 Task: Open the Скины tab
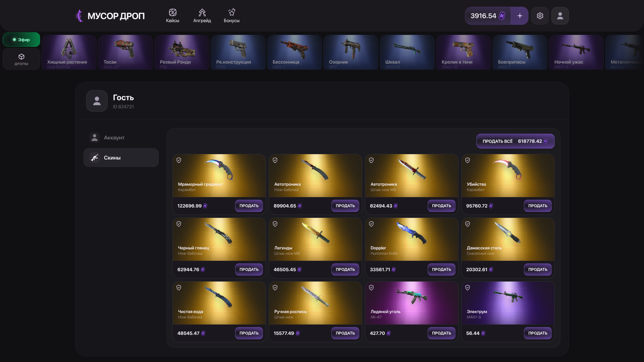(x=121, y=158)
